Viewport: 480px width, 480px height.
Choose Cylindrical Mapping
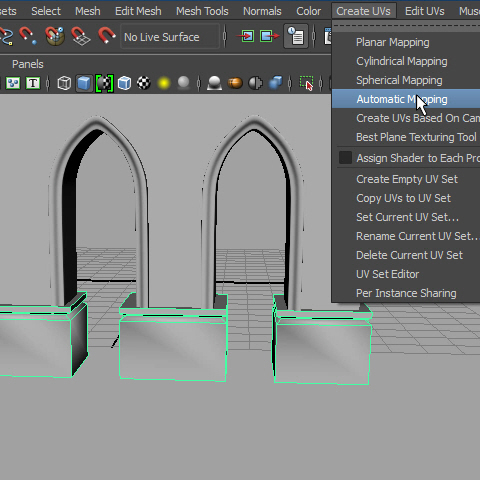406,61
